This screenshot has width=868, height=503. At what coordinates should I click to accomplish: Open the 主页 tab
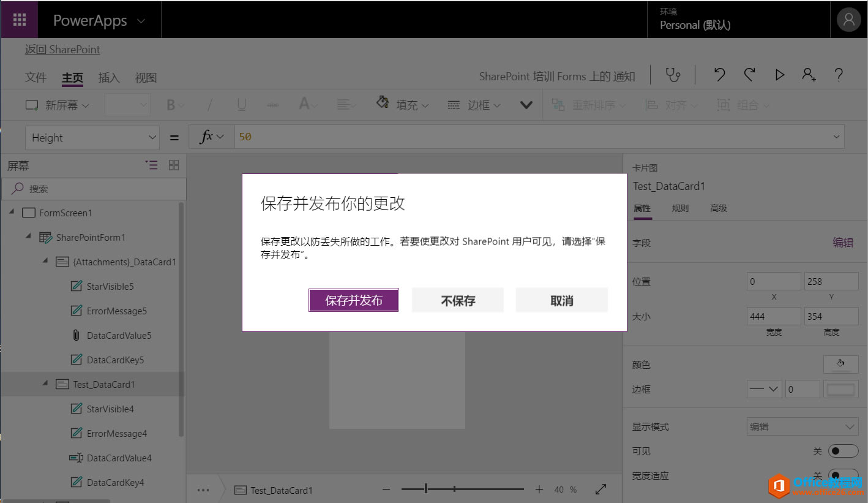(72, 78)
